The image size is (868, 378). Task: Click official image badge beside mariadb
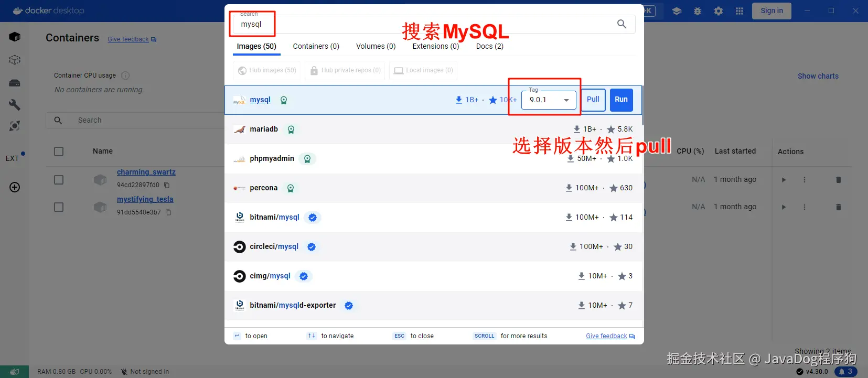click(x=291, y=129)
